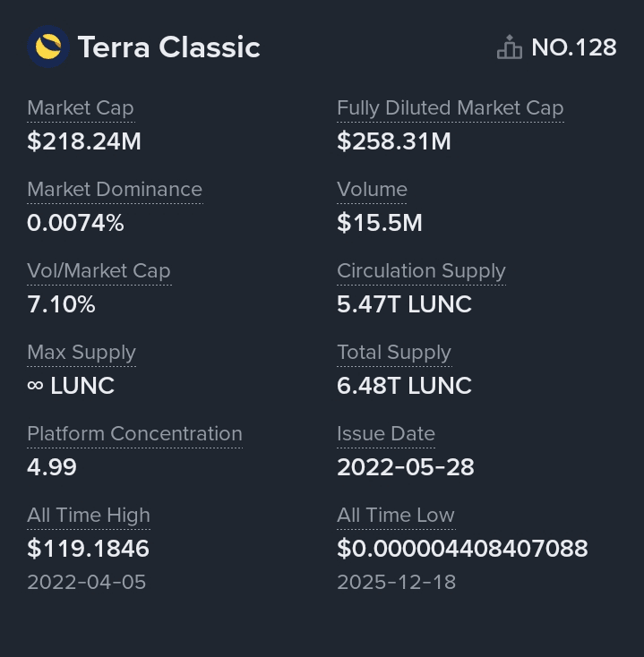Click the Market Cap label

(81, 108)
